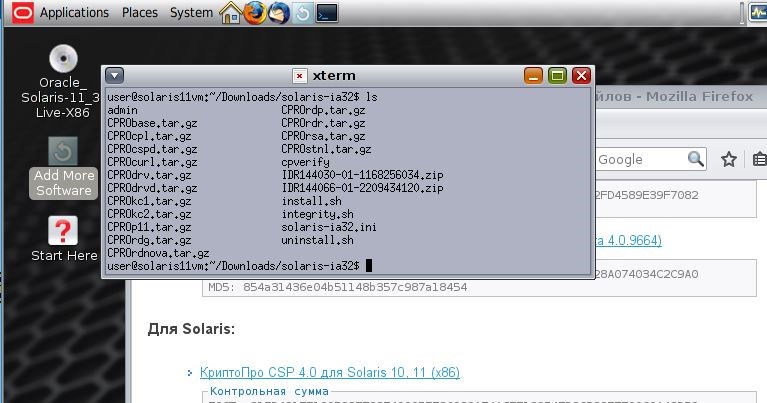The image size is (767, 403).
Task: Click CPROdrv.tar.gz in the xterm listing
Action: pos(149,175)
